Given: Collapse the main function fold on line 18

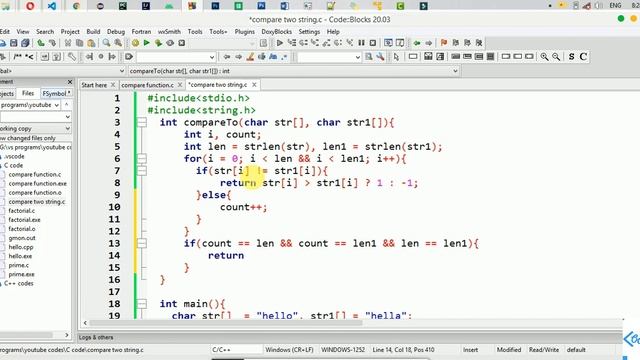Looking at the screenshot, I should pyautogui.click(x=142, y=304).
